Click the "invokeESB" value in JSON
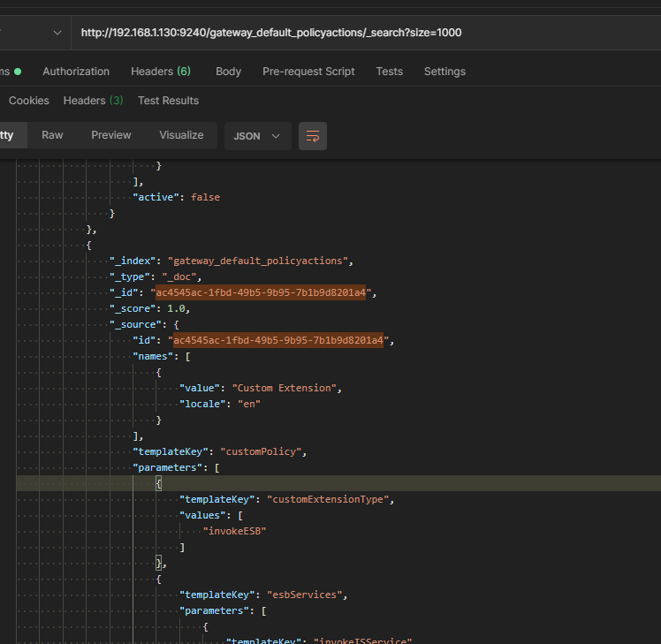This screenshot has height=644, width=661. [234, 531]
